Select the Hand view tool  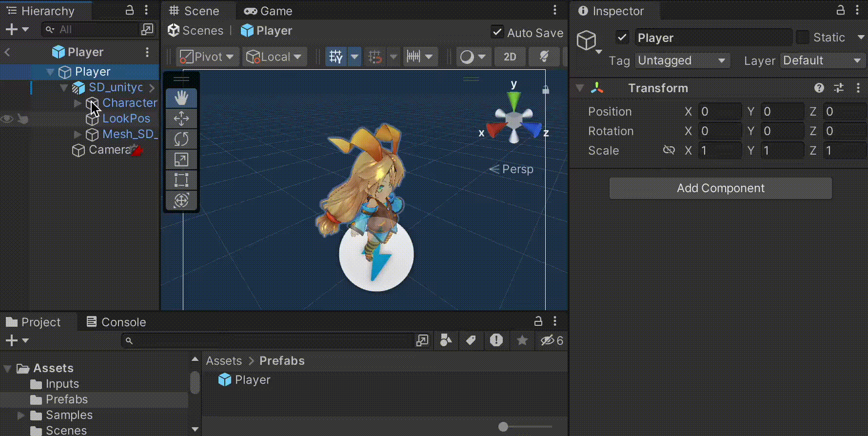pos(181,98)
